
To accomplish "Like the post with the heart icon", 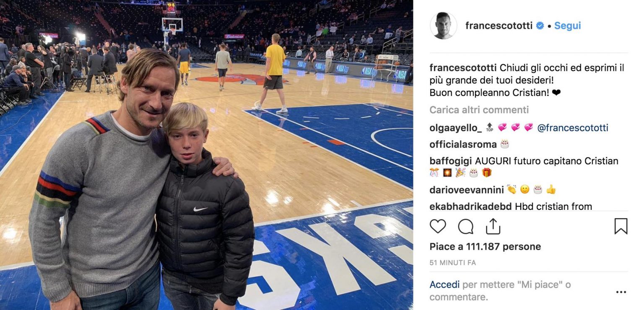I will coord(438,227).
